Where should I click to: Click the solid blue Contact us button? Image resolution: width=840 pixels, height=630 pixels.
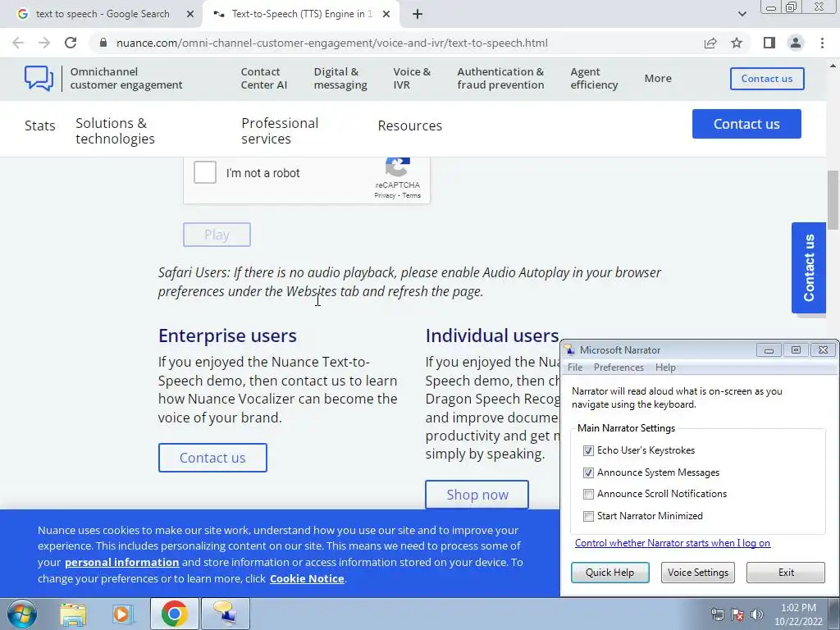746,124
